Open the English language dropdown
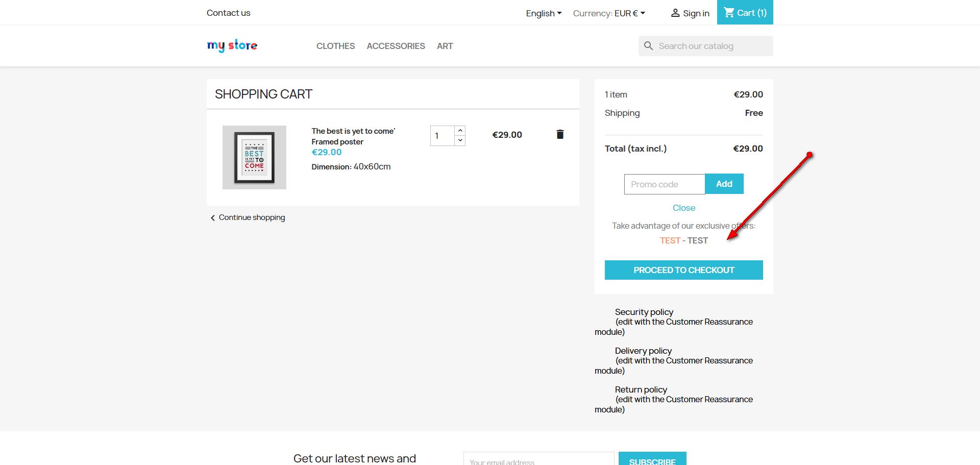Viewport: 980px width, 465px height. pyautogui.click(x=544, y=13)
